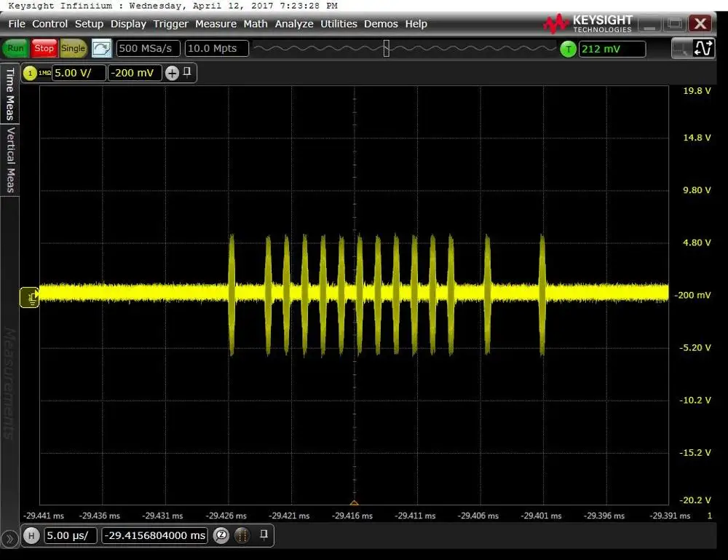Click the zoom box icon left of the slope icon
Screen dimensions: 728x560
pyautogui.click(x=681, y=48)
